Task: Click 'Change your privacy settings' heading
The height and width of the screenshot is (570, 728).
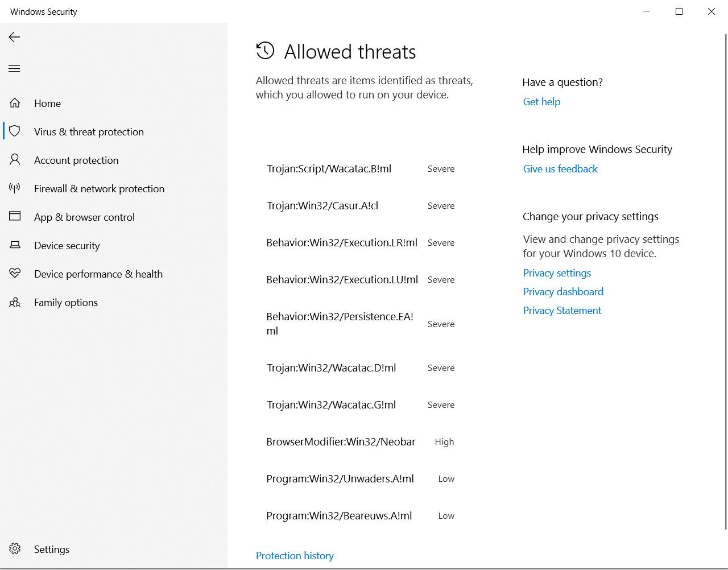Action: (590, 217)
